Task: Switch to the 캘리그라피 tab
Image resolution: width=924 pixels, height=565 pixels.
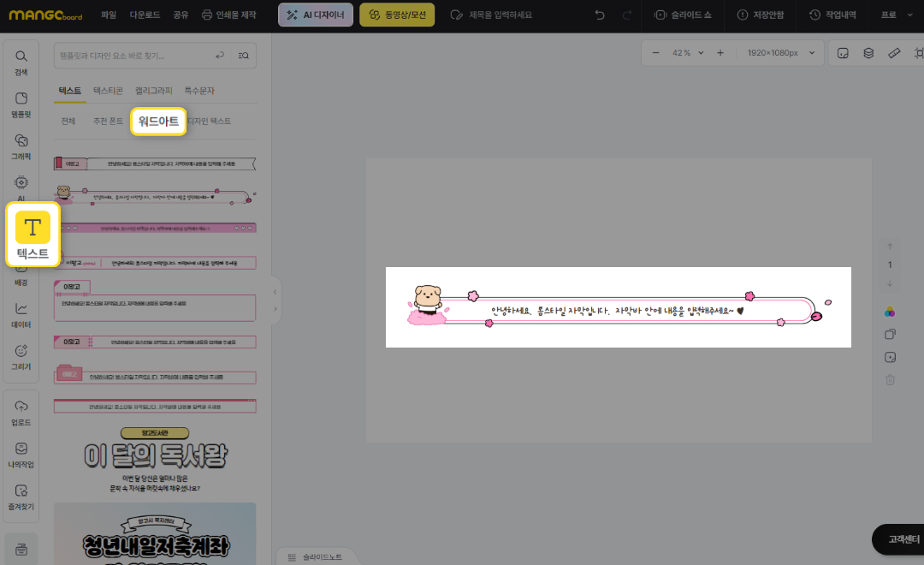Action: point(154,90)
